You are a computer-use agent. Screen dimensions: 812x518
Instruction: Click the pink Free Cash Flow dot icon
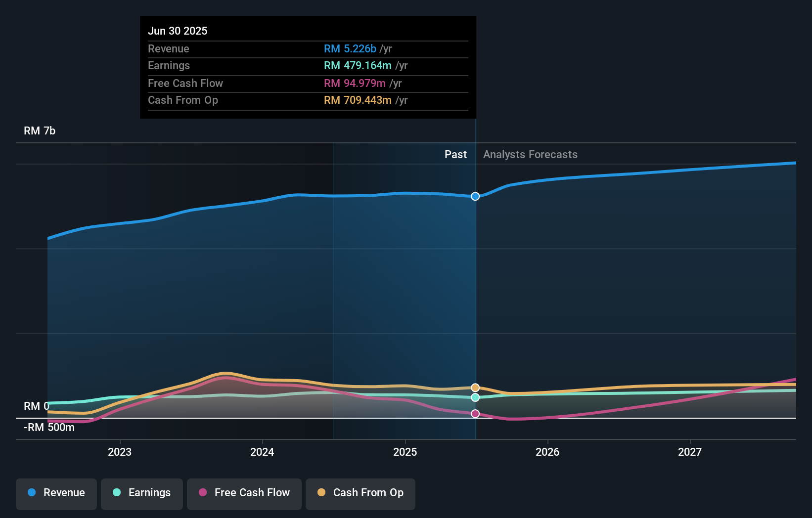pos(203,493)
